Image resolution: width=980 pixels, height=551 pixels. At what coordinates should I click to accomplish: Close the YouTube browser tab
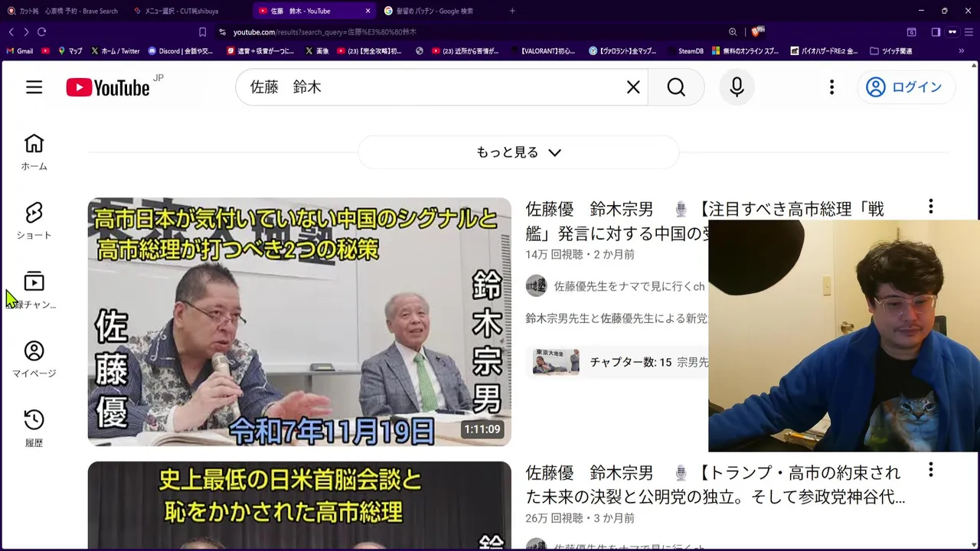367,11
